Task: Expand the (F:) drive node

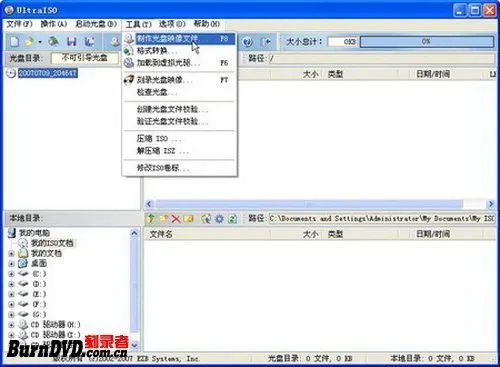Action: coord(11,304)
